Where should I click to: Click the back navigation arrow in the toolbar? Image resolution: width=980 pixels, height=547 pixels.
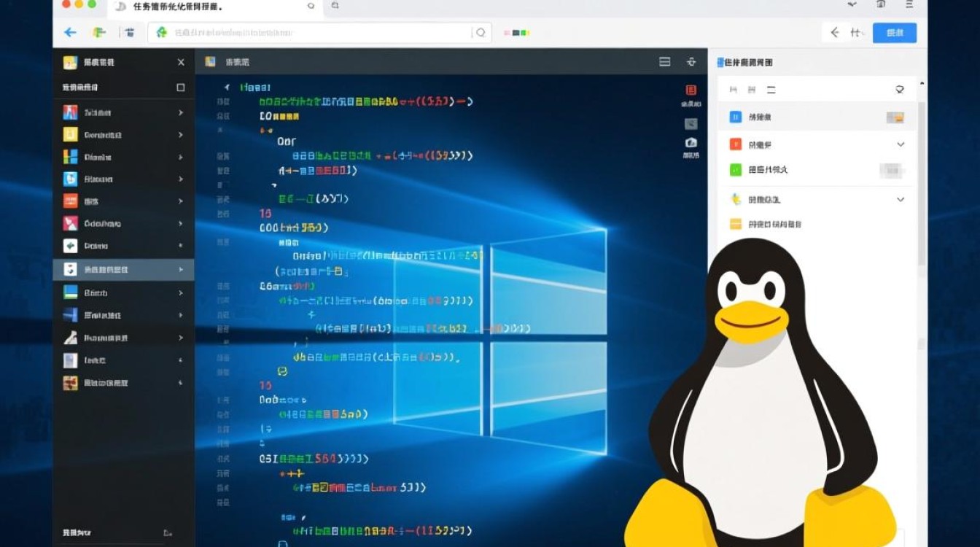click(69, 32)
